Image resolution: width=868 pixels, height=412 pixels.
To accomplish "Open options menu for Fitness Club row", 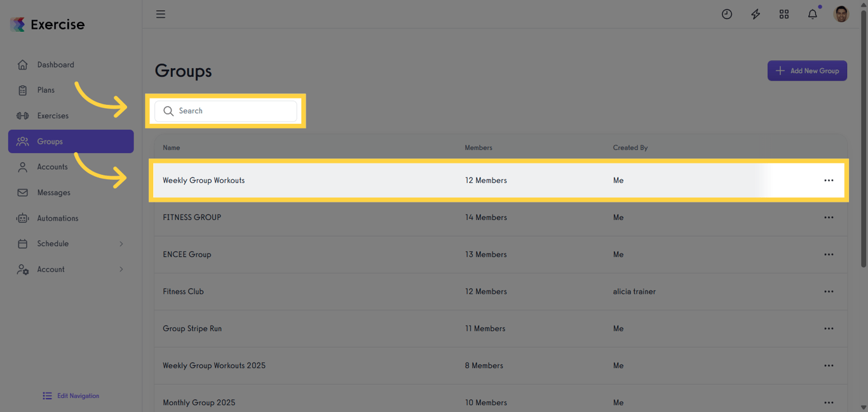I will (x=829, y=291).
